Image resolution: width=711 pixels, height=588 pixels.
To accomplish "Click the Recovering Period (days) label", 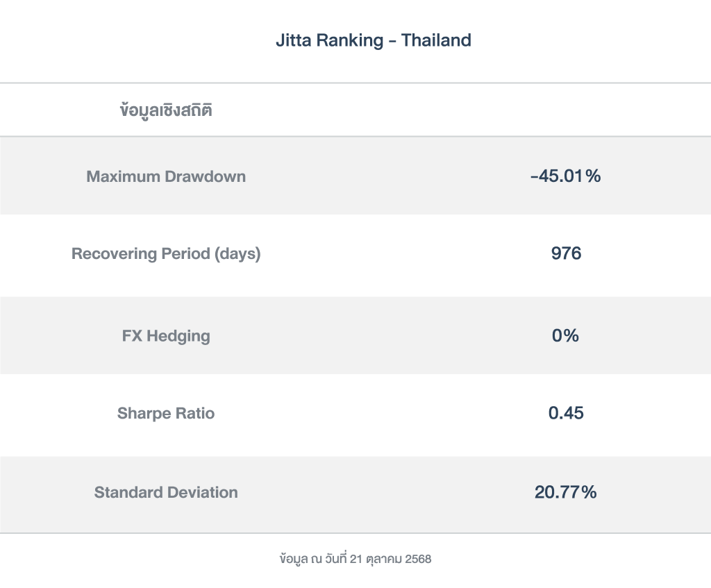I will [x=166, y=254].
